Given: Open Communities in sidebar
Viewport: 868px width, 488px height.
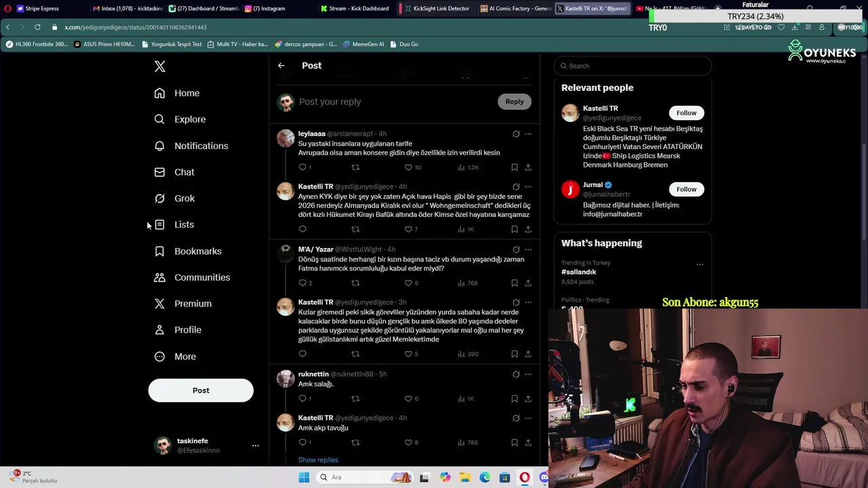Looking at the screenshot, I should coord(192,277).
